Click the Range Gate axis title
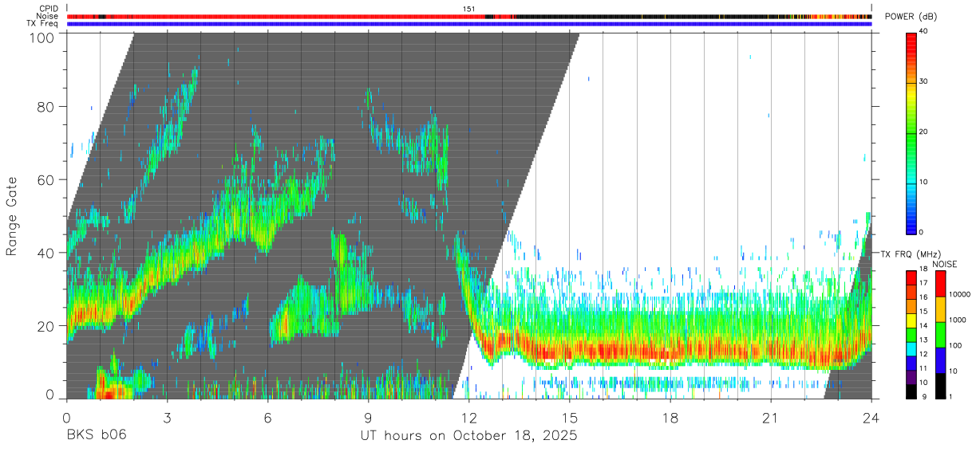Screen dimensions: 980x452 [12, 214]
